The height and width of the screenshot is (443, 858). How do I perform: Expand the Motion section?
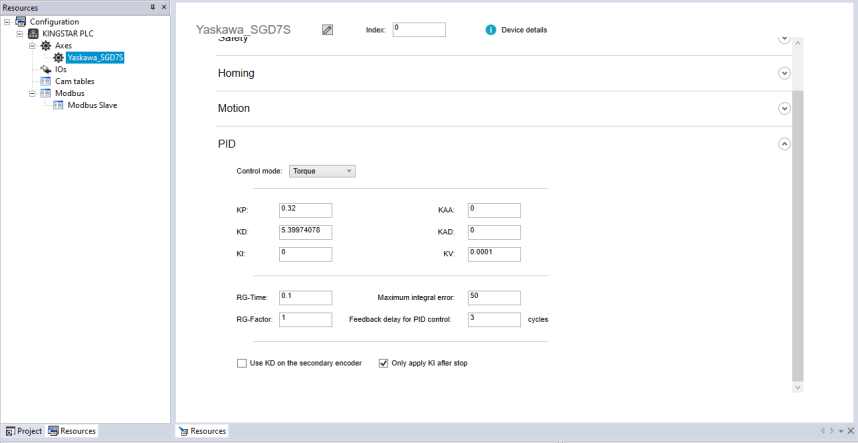784,109
